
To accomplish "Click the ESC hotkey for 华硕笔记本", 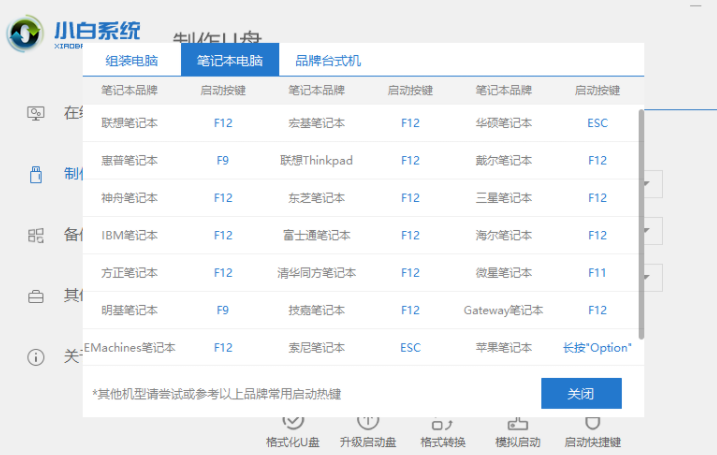I will tap(597, 123).
